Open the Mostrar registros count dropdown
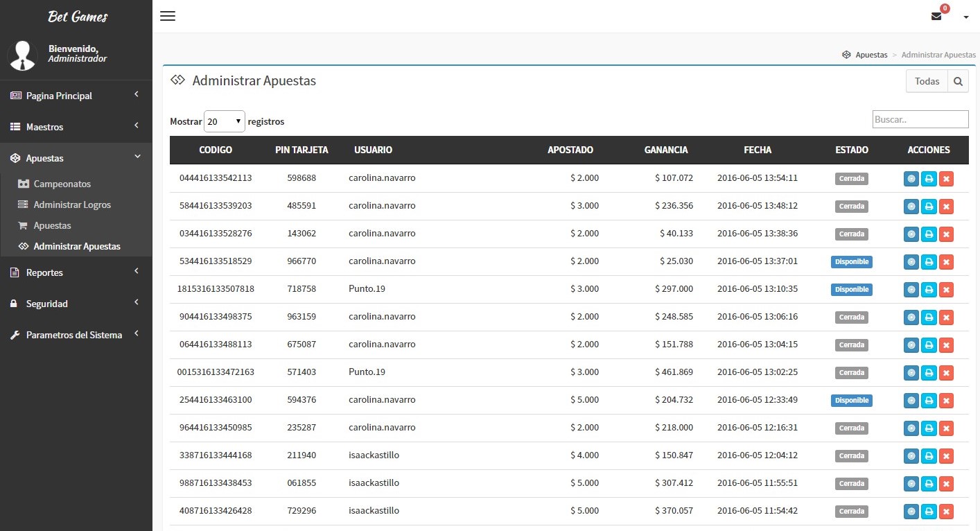This screenshot has width=980, height=531. (224, 121)
